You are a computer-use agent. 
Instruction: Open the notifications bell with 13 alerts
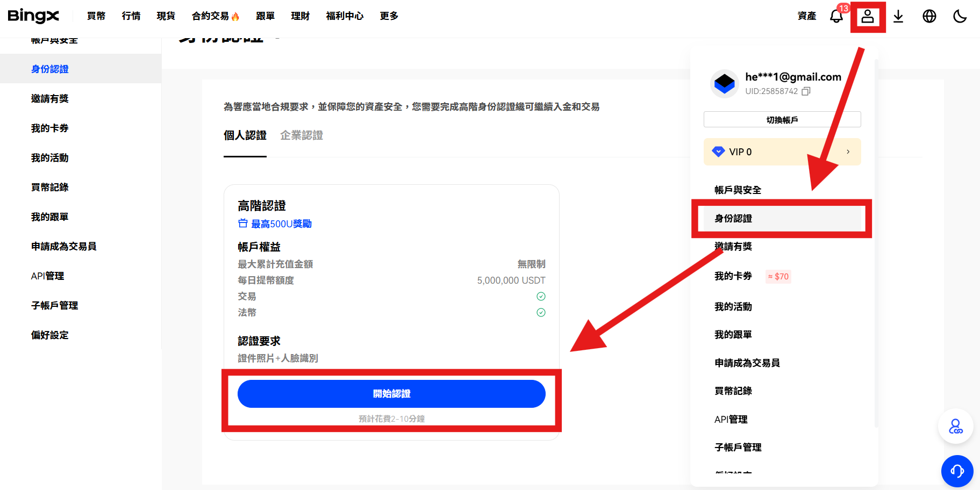coord(836,17)
